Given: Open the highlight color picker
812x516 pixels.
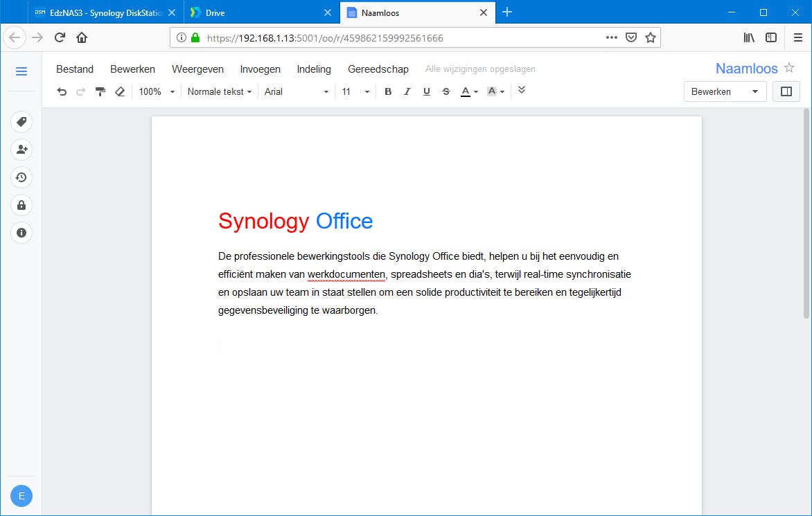Looking at the screenshot, I should click(495, 91).
